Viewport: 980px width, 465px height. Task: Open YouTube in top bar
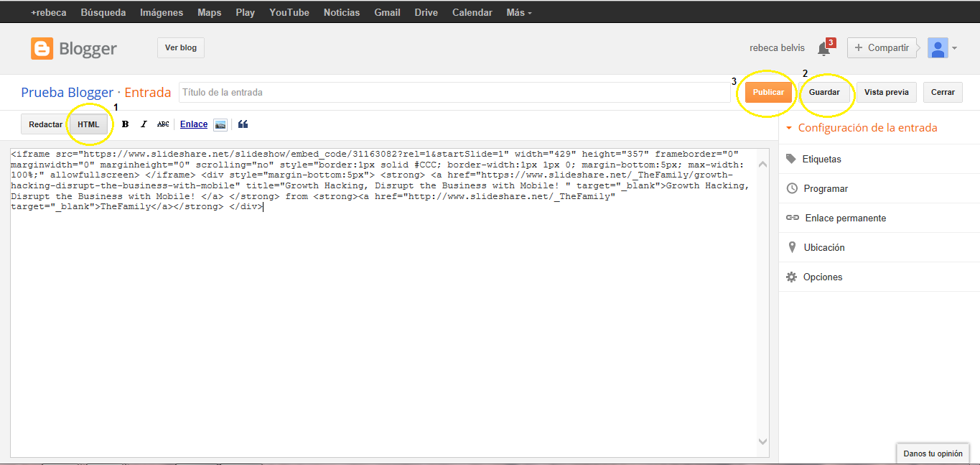coord(289,12)
